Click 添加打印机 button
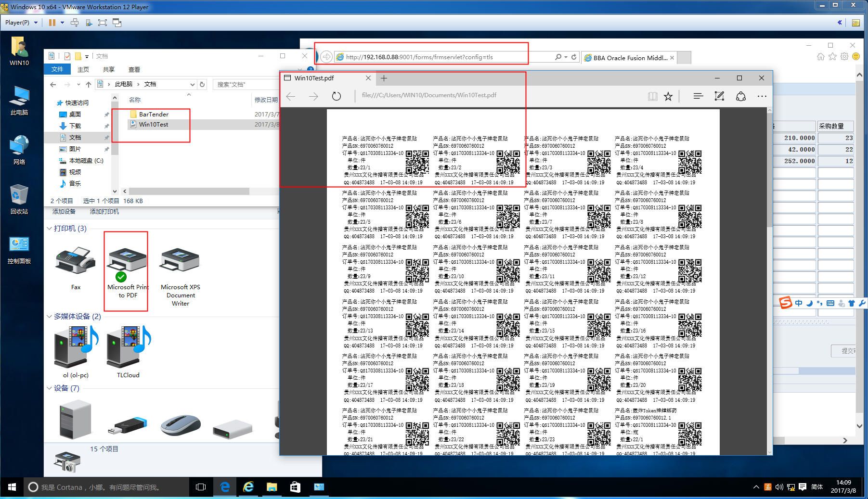The height and width of the screenshot is (499, 868). pos(104,212)
